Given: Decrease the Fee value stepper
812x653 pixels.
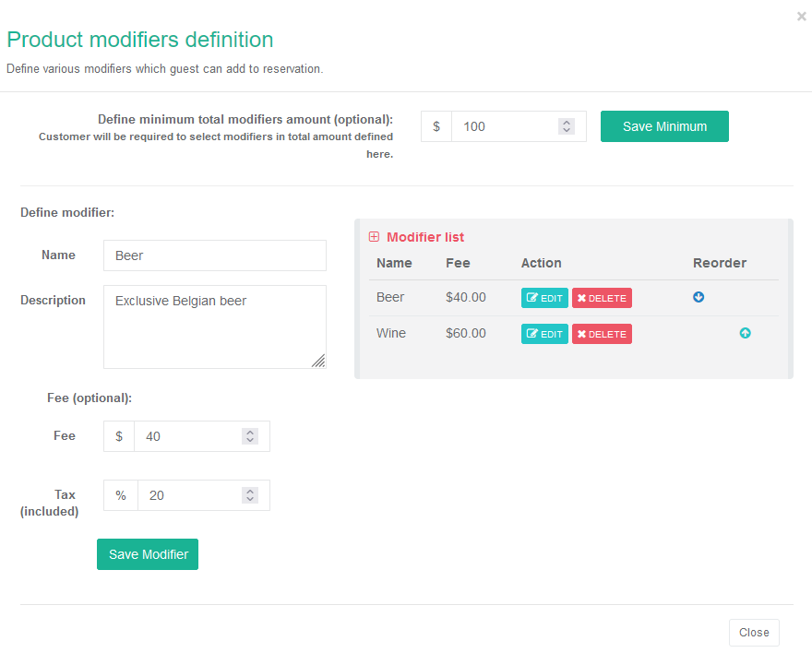Looking at the screenshot, I should coord(250,440).
